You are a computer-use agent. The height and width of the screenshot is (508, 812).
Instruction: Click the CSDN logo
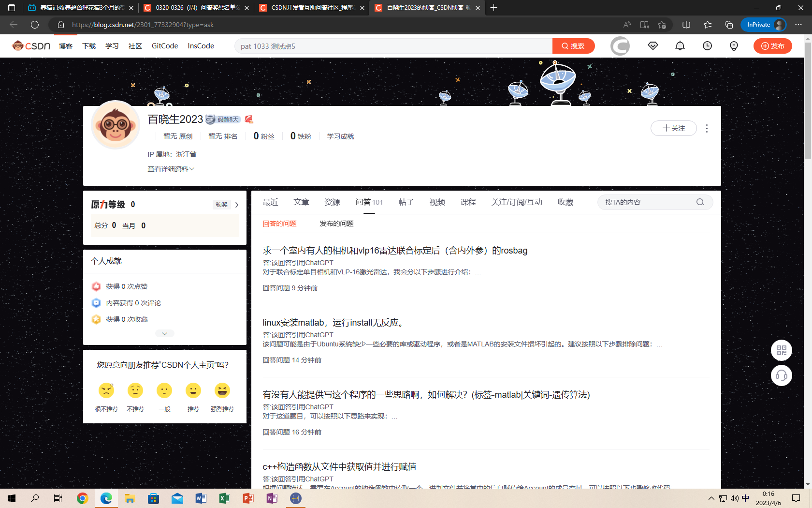(x=31, y=46)
